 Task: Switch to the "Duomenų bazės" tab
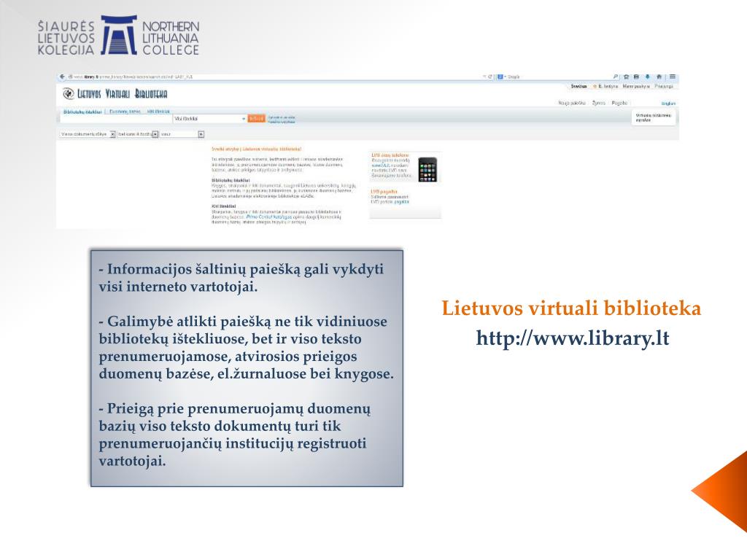(x=125, y=112)
